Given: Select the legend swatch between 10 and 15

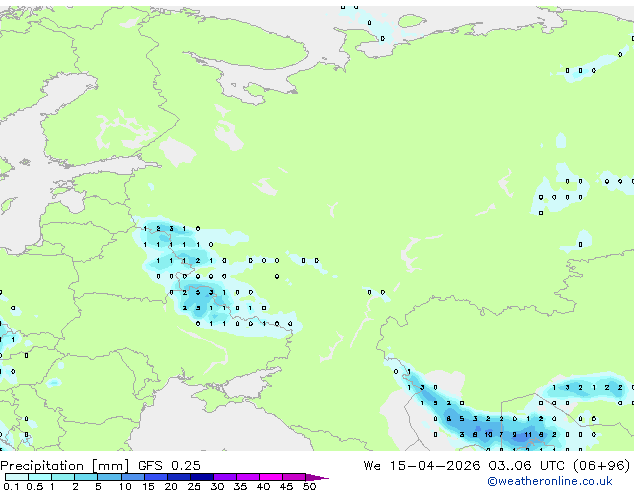Looking at the screenshot, I should (x=133, y=477).
